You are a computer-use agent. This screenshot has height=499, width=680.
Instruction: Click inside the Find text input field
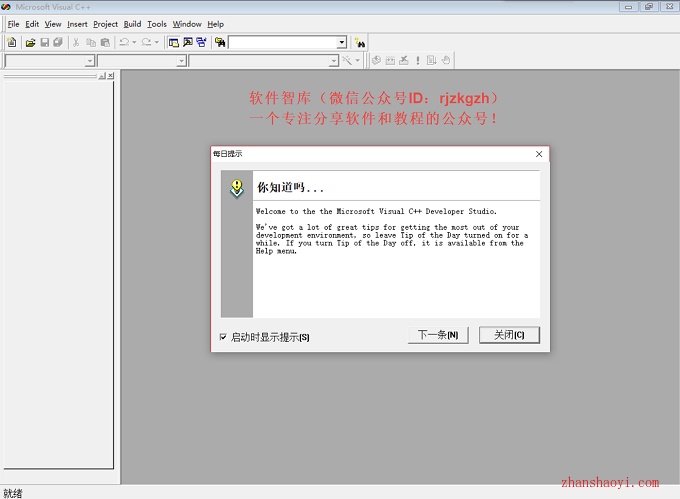(x=283, y=42)
